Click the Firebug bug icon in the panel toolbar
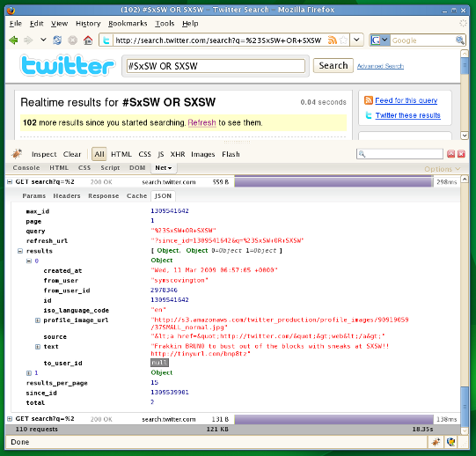476x456 pixels. click(x=17, y=154)
